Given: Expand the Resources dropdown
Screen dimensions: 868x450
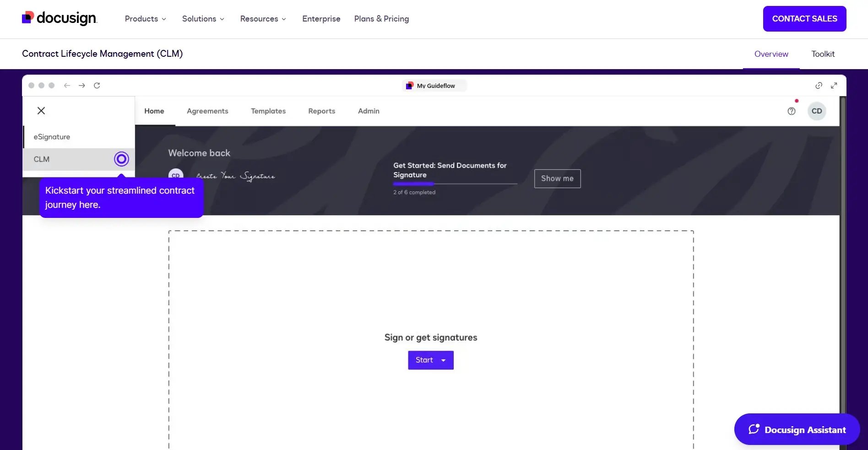Looking at the screenshot, I should [x=263, y=19].
